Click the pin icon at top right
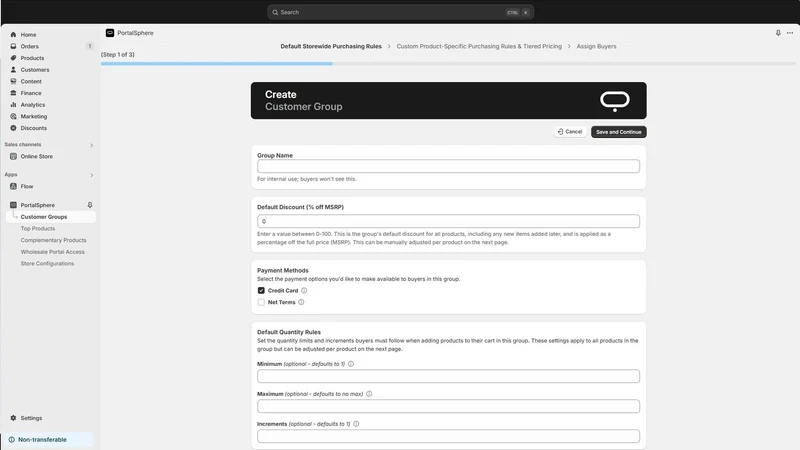Screen dimensions: 800x450 coord(778,33)
